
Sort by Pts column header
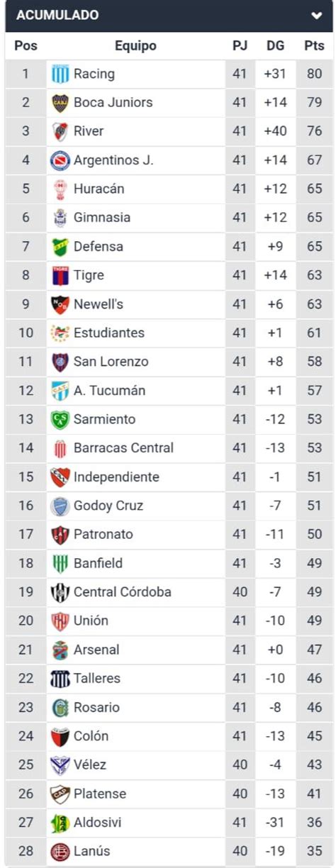click(x=314, y=46)
